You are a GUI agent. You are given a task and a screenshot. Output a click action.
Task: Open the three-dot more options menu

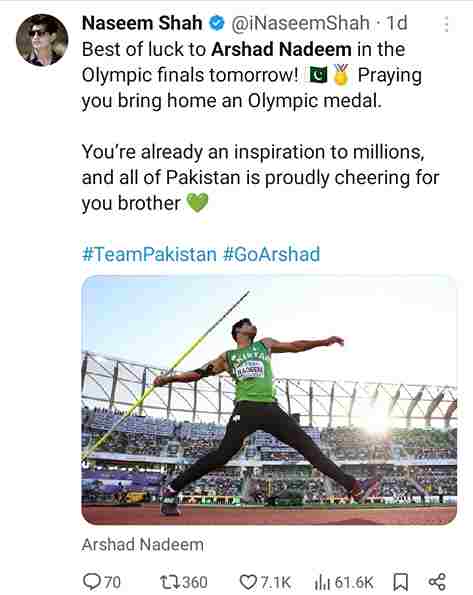(x=446, y=24)
